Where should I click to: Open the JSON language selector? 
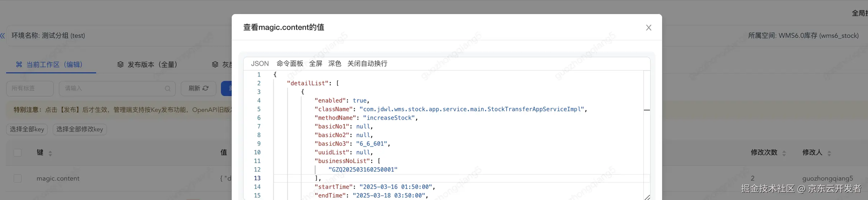coord(260,64)
